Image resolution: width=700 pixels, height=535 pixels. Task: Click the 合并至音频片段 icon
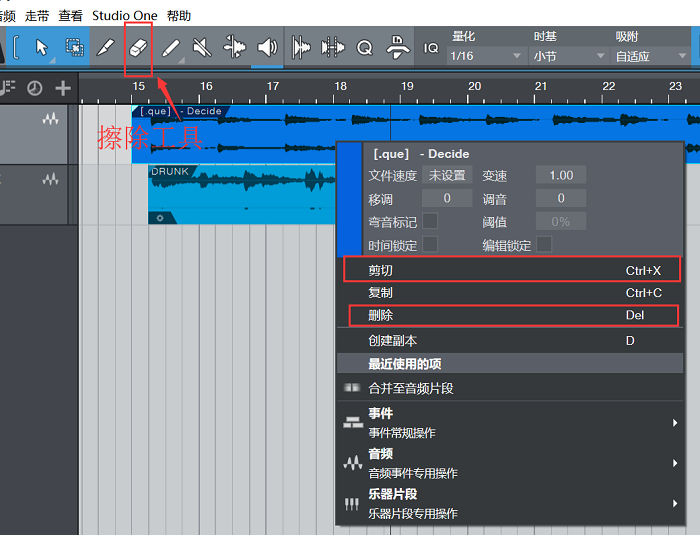(x=352, y=387)
